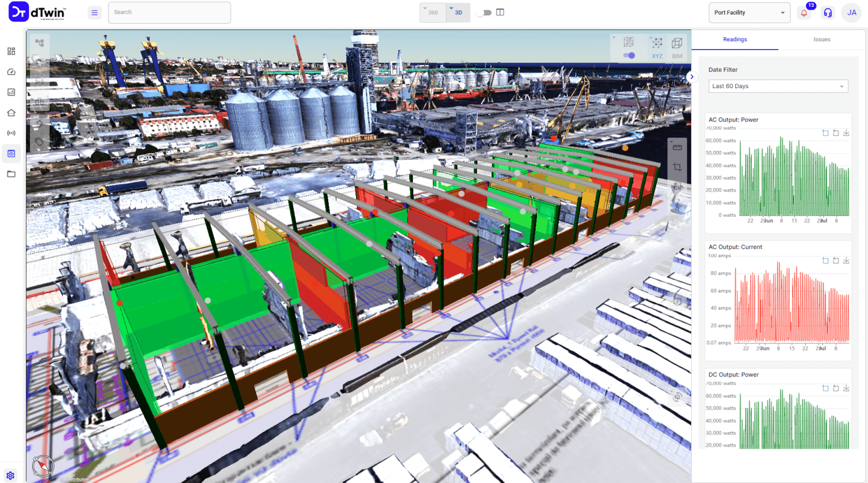Screen dimensions: 868x483
Task: Activate the measure ruler tool in the viewport
Action: coord(676,146)
